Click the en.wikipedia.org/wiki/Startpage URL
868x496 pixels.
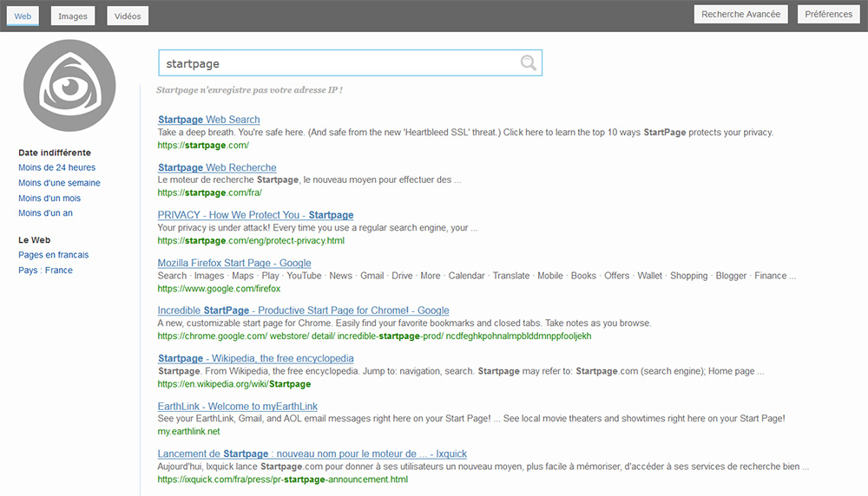click(x=234, y=384)
